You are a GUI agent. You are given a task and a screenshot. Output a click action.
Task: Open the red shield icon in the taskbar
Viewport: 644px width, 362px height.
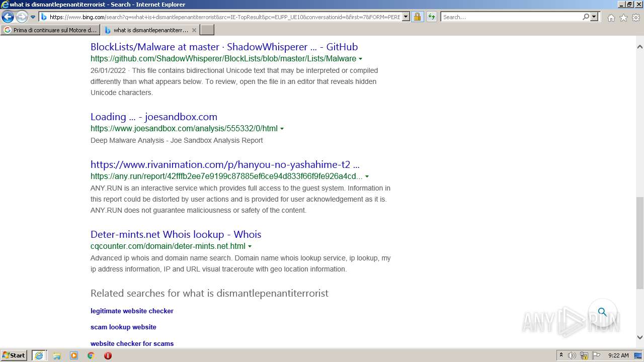tap(108, 355)
